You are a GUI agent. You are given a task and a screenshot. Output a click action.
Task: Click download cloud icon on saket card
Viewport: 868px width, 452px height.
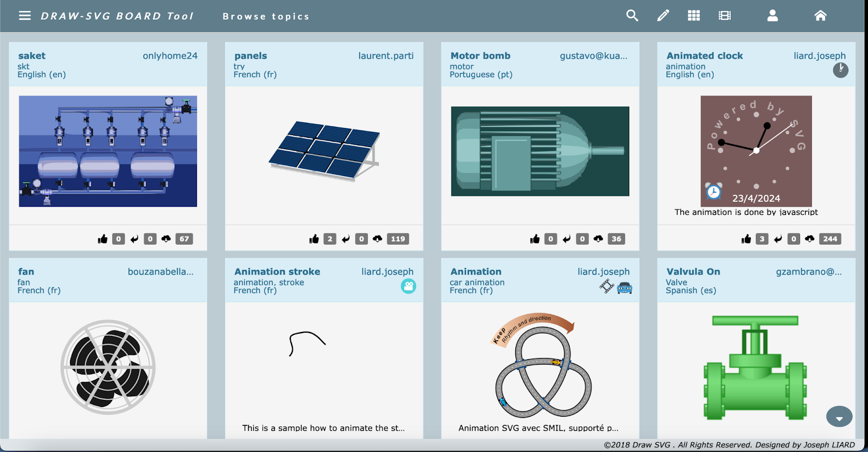tap(166, 239)
